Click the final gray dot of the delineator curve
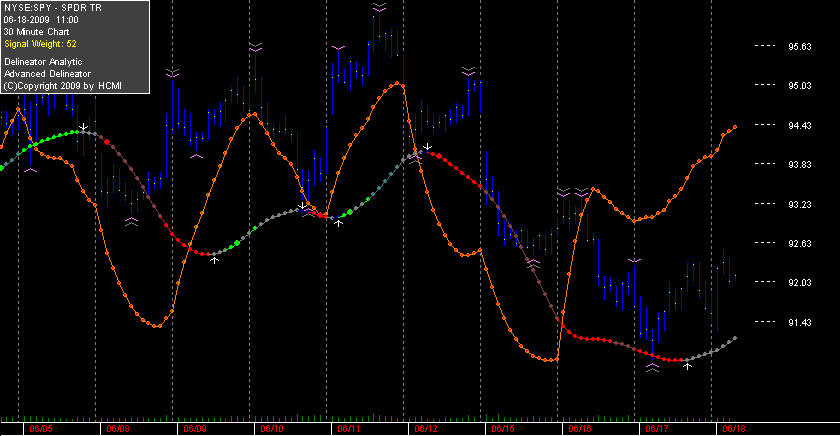 pos(735,338)
